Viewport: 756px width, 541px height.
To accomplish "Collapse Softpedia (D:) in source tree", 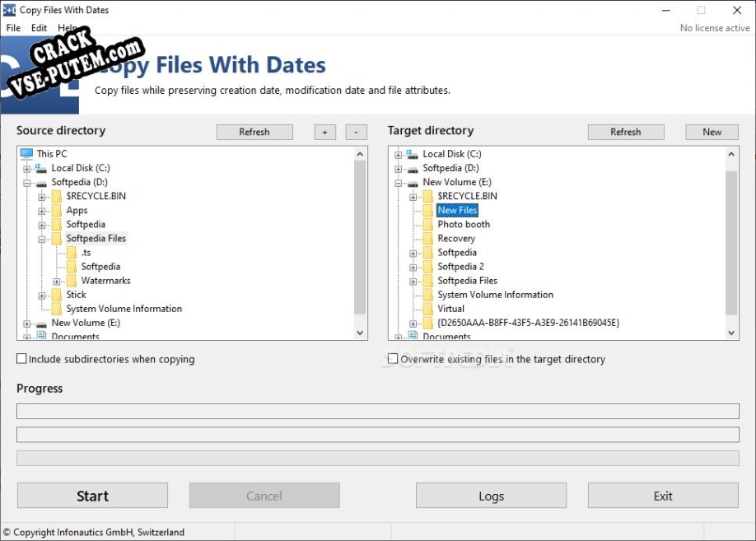I will click(27, 183).
